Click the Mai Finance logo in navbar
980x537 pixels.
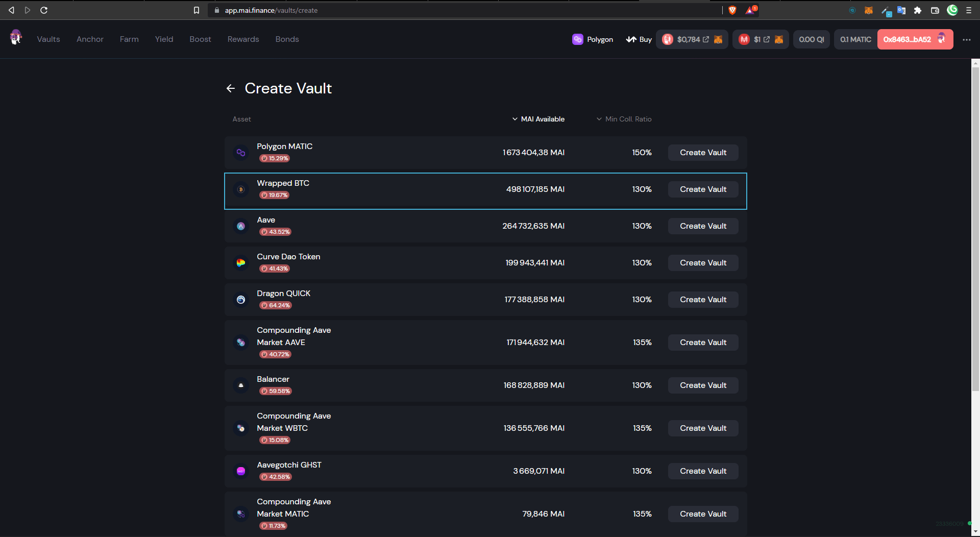click(16, 38)
